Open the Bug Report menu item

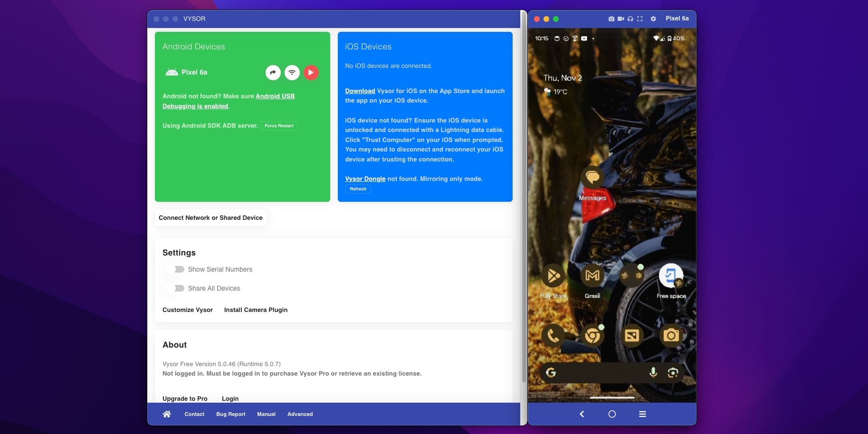tap(230, 414)
